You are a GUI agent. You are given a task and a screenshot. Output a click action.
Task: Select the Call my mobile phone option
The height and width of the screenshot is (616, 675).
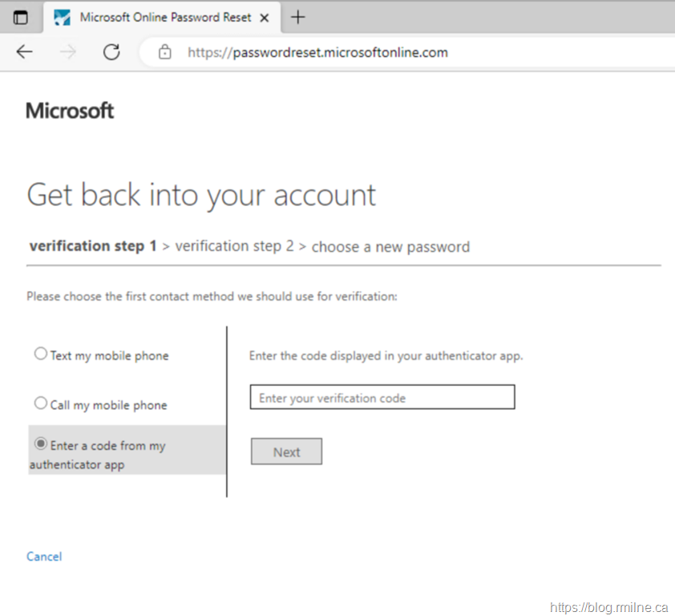click(x=41, y=403)
